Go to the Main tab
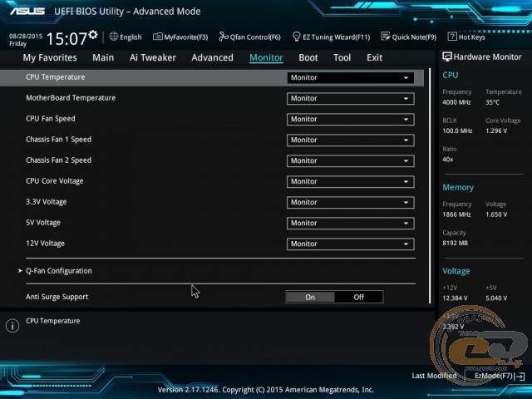This screenshot has height=399, width=532. [x=103, y=57]
